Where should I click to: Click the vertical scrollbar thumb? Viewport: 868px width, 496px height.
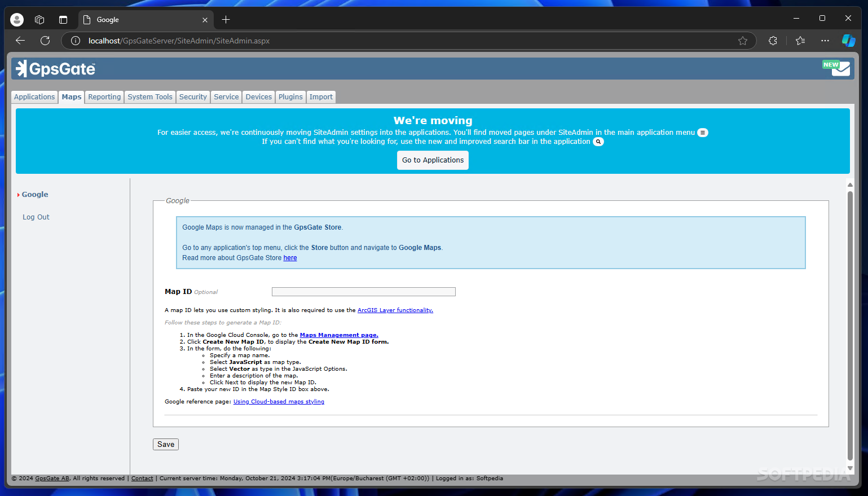850,326
